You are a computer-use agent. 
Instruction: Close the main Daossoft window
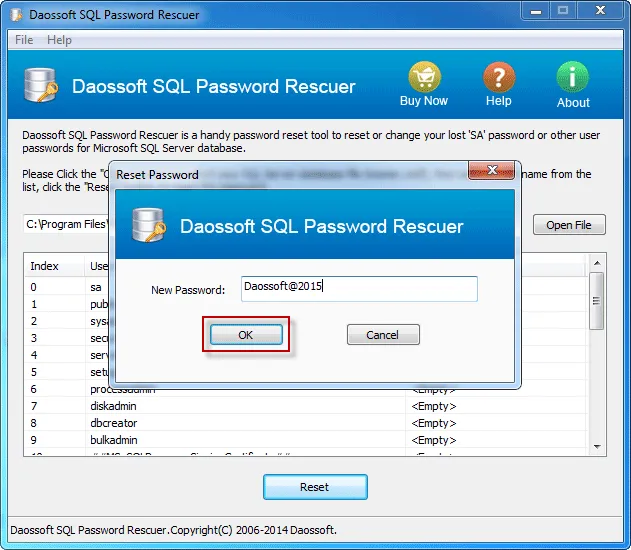click(x=600, y=11)
